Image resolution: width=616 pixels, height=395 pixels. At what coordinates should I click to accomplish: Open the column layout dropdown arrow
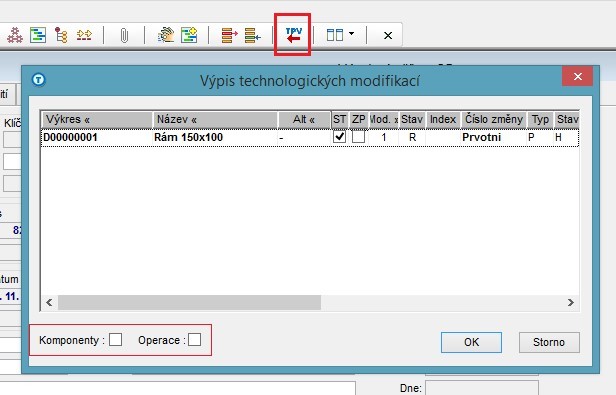coord(352,34)
